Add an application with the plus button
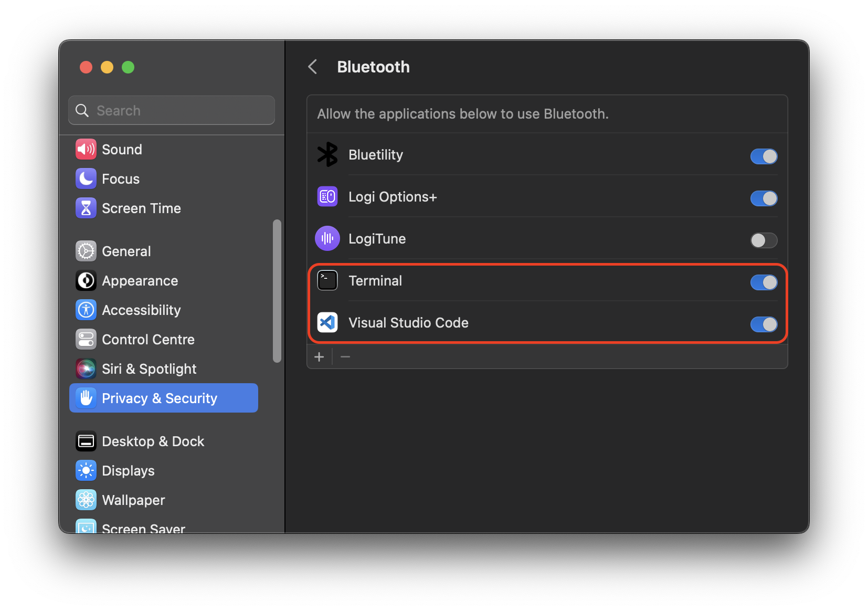 point(319,357)
